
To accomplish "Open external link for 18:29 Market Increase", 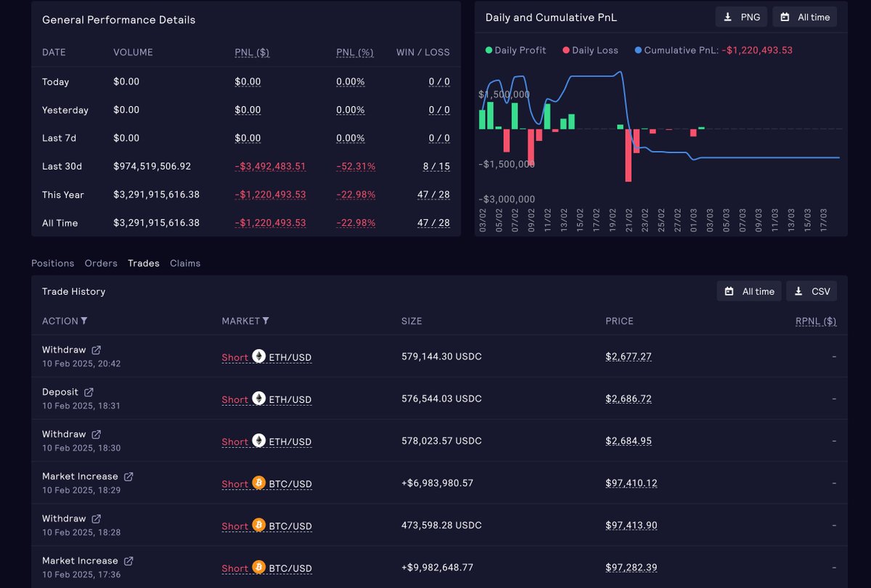I will click(128, 476).
